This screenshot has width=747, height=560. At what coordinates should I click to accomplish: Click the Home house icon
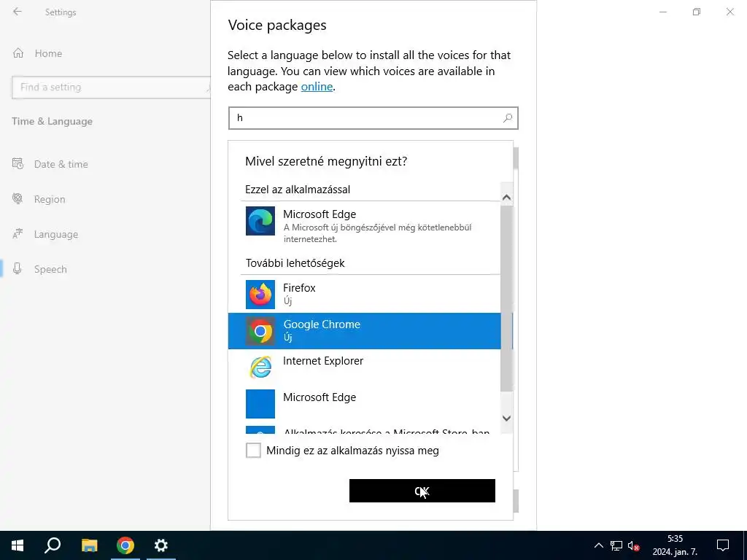pyautogui.click(x=18, y=52)
